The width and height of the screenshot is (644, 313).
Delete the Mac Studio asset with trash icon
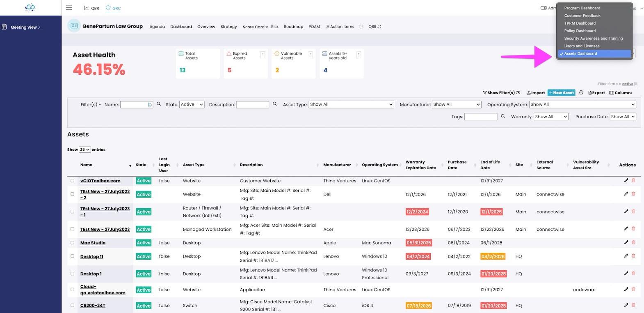click(x=633, y=242)
